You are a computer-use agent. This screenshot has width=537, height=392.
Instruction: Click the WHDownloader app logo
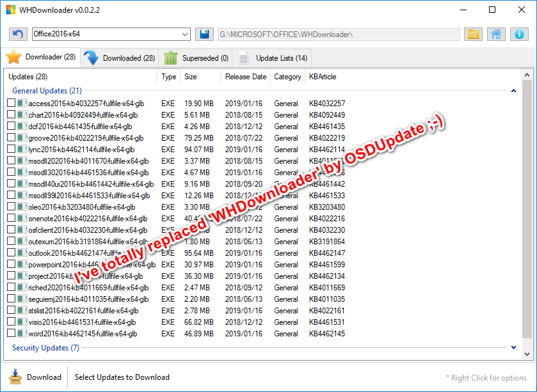(11, 10)
